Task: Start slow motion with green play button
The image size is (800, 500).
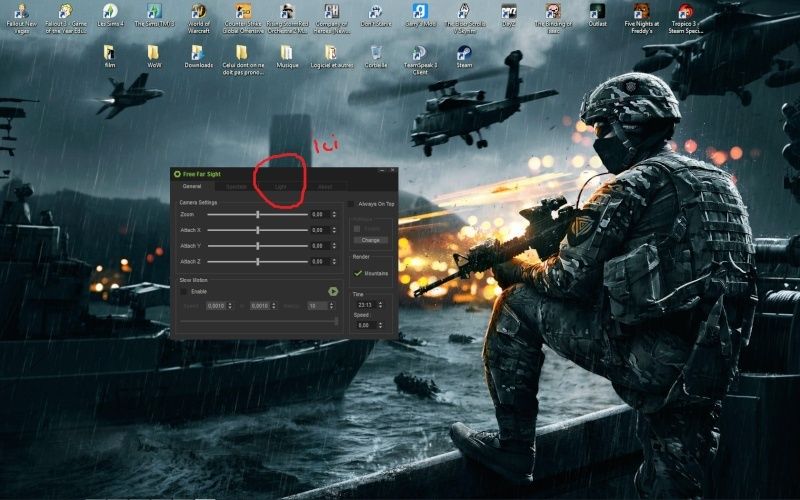Action: click(x=333, y=291)
